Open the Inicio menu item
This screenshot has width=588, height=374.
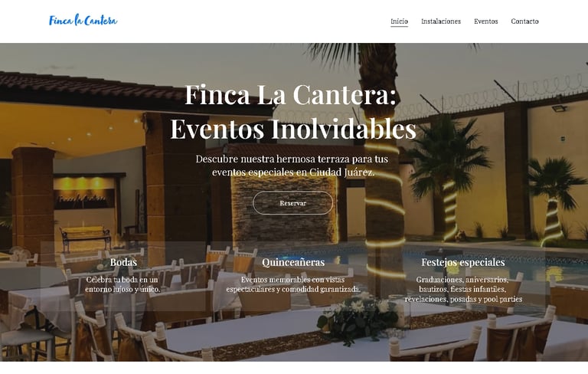(399, 21)
